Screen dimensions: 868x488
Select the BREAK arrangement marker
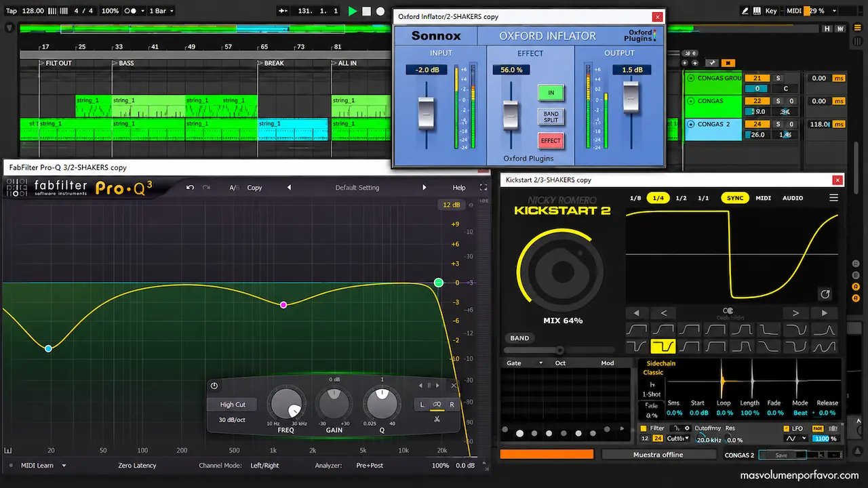pos(274,63)
